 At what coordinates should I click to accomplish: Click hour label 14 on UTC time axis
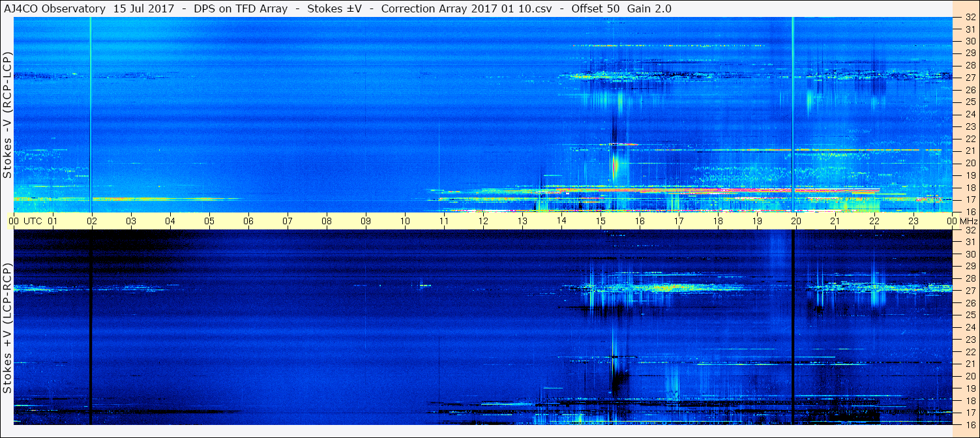click(561, 221)
